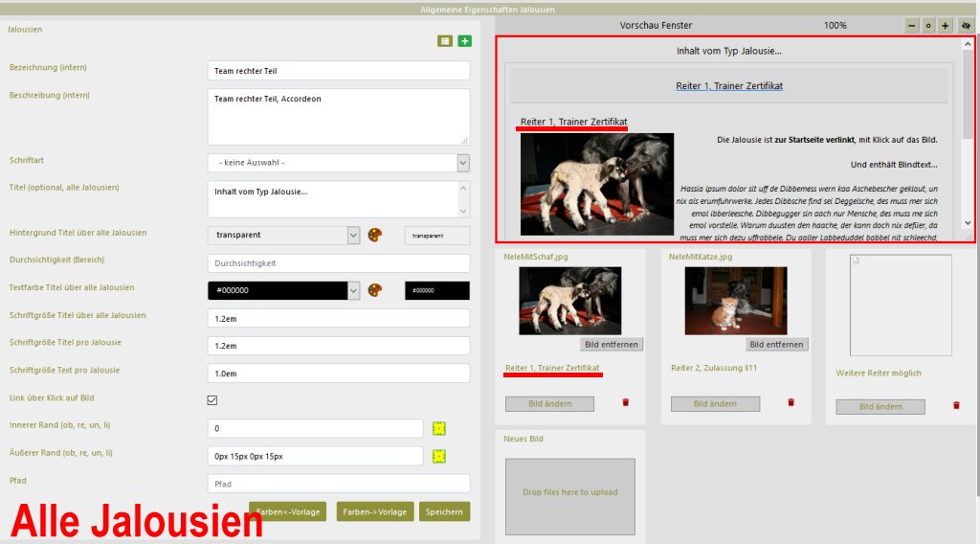Click the green plus icon to add Jalousie
This screenshot has height=544, width=980.
464,41
